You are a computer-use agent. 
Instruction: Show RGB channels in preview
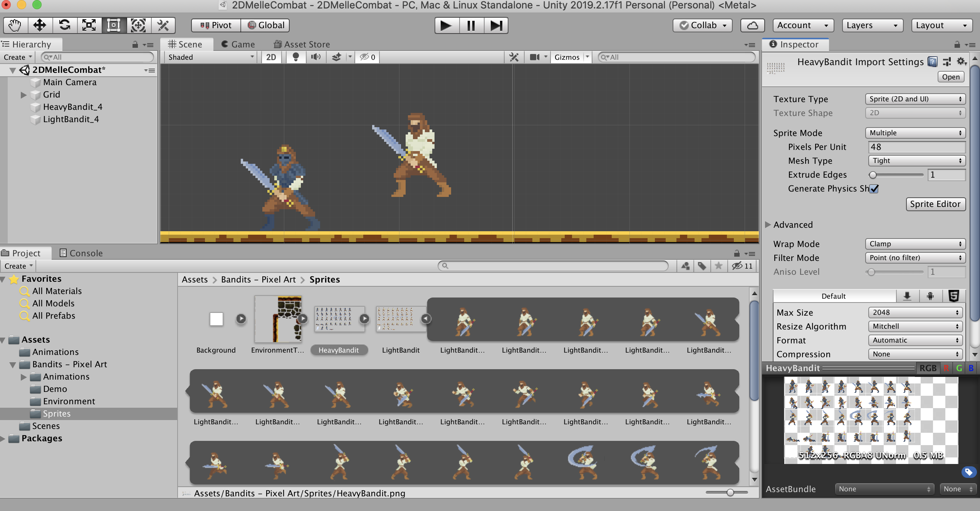pos(928,368)
